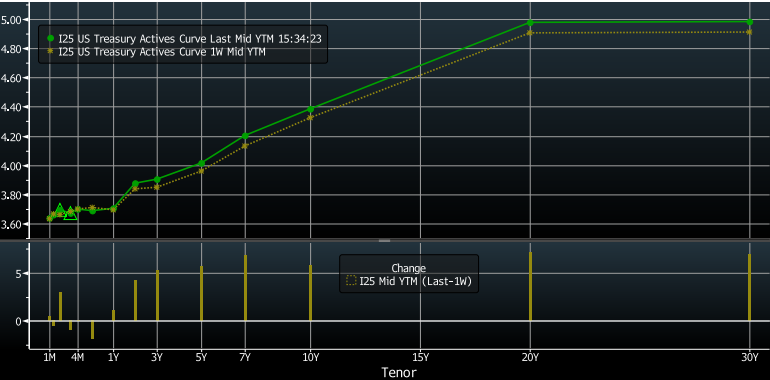
Task: Click the green 10Y data point on the Last curve
Action: click(x=310, y=109)
